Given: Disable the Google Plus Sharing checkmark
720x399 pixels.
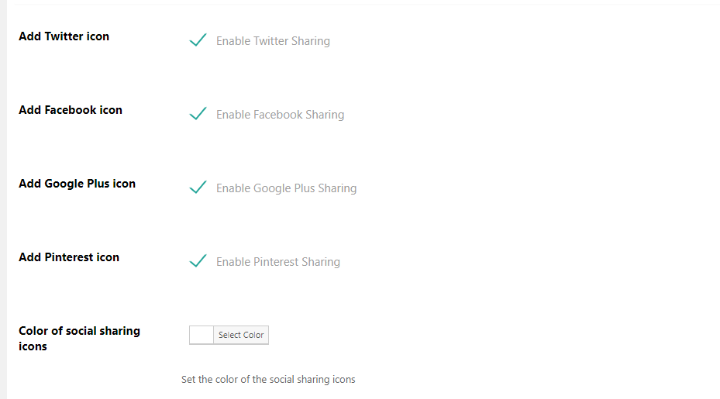Looking at the screenshot, I should 198,187.
